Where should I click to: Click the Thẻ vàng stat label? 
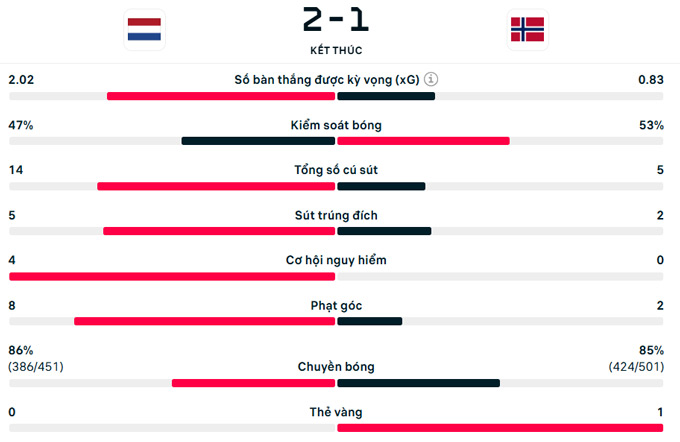click(x=336, y=412)
